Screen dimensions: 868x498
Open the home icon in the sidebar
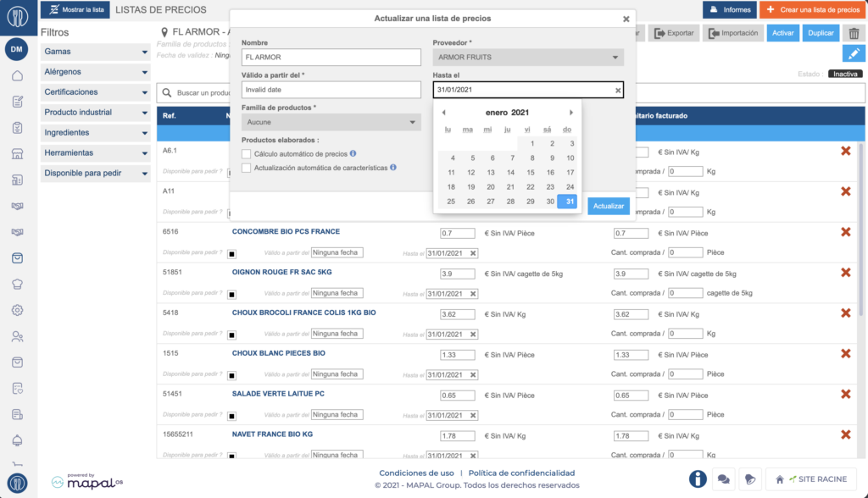pos(17,76)
